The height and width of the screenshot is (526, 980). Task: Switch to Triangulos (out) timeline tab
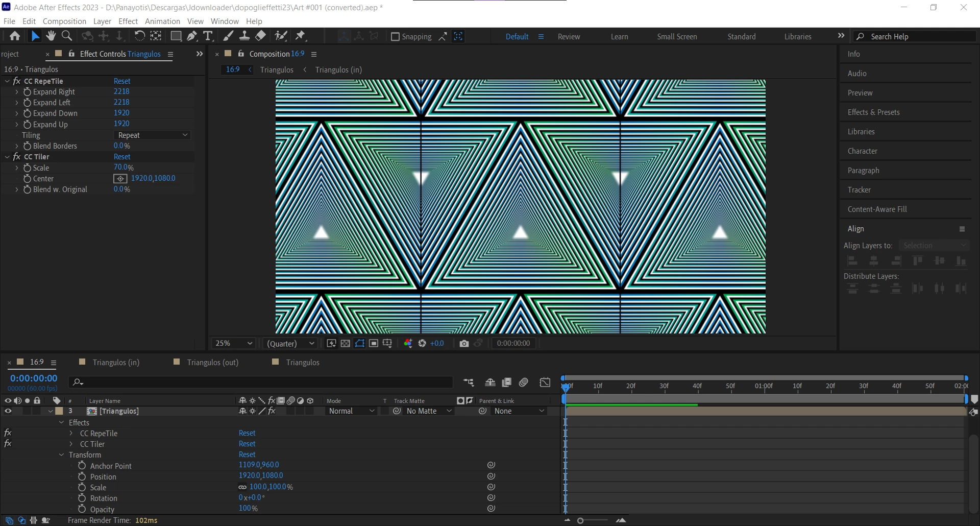pyautogui.click(x=213, y=363)
